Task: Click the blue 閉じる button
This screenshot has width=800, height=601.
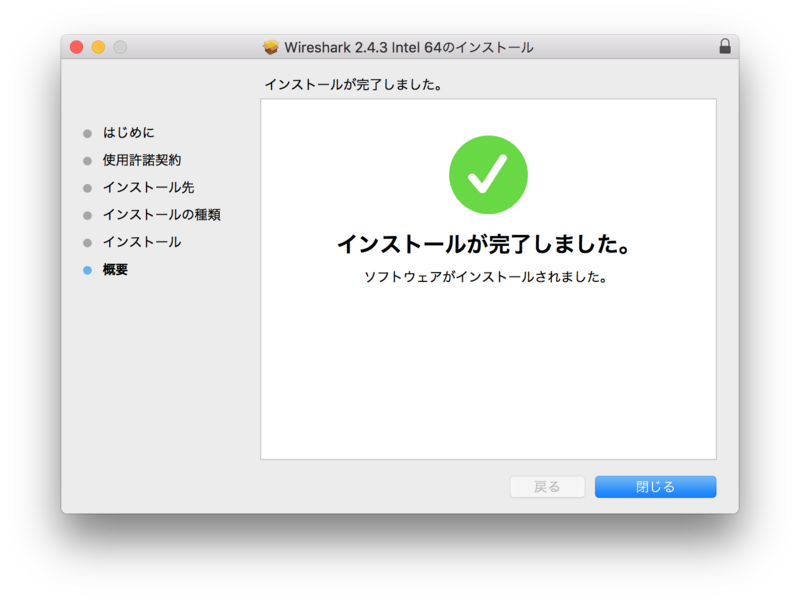Action: coord(655,487)
